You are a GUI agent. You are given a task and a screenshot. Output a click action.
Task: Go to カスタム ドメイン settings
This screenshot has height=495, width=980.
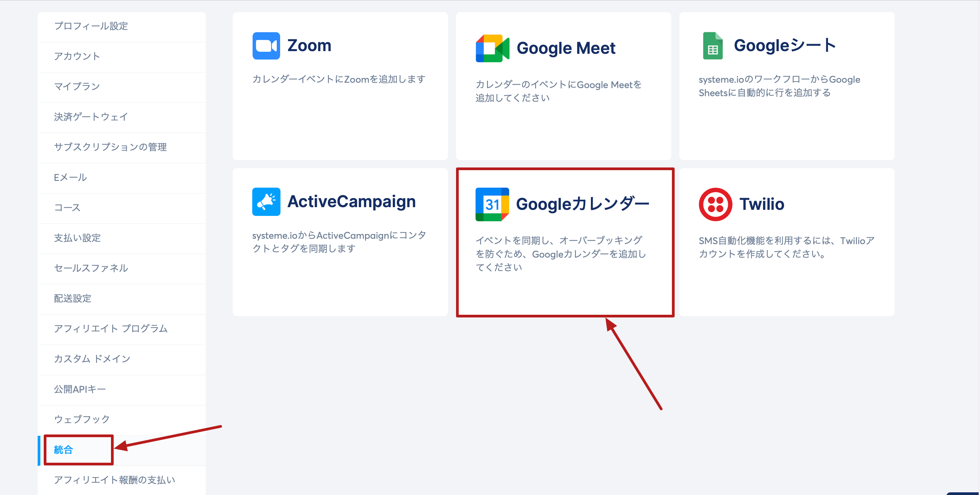[x=92, y=359]
